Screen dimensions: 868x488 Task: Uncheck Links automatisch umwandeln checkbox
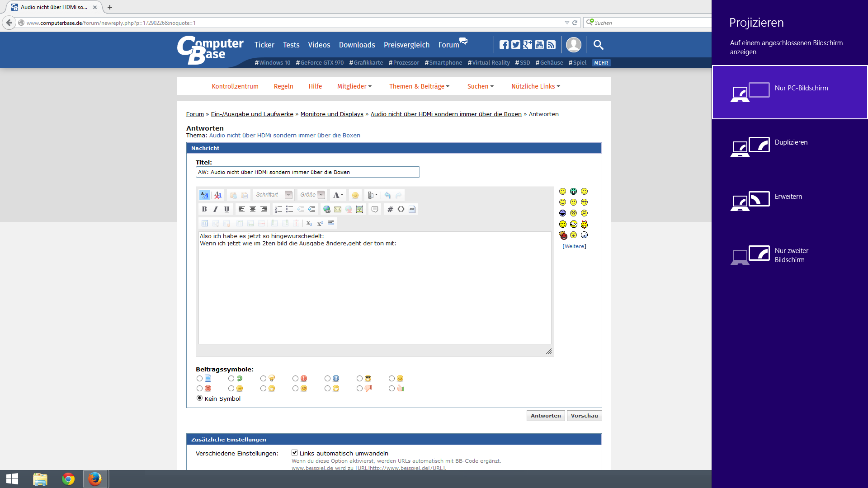[294, 453]
